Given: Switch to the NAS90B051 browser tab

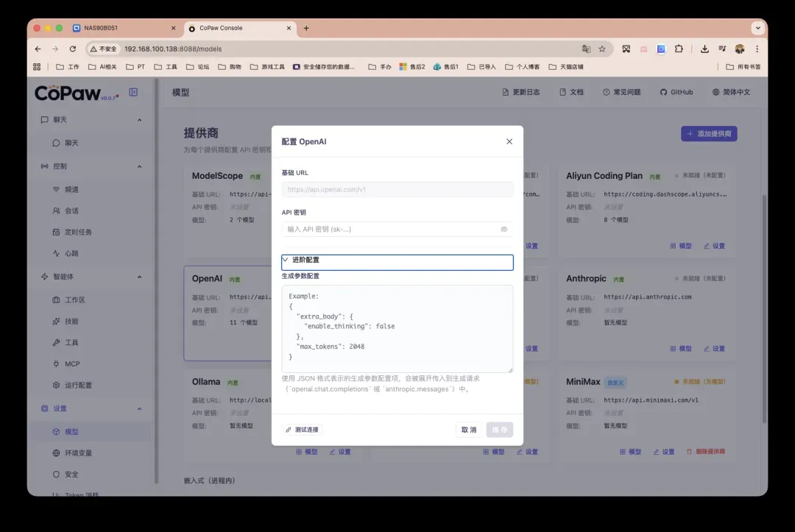Looking at the screenshot, I should pos(121,28).
